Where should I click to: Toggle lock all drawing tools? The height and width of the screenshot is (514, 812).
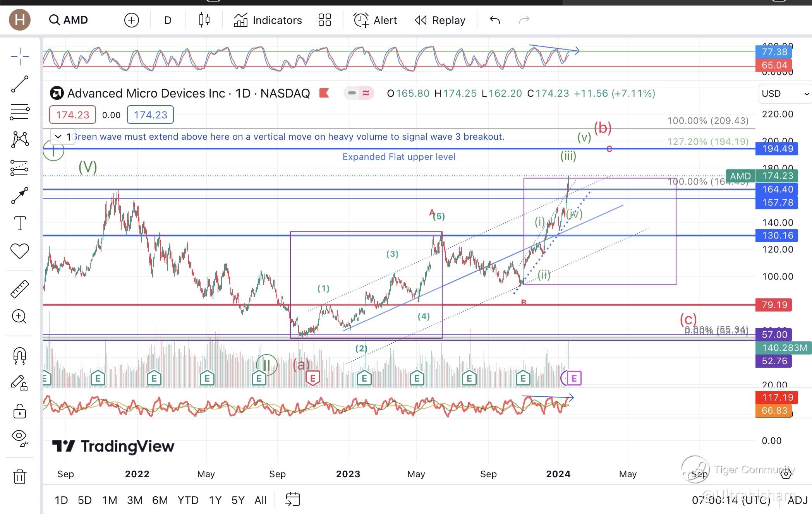[x=19, y=411]
